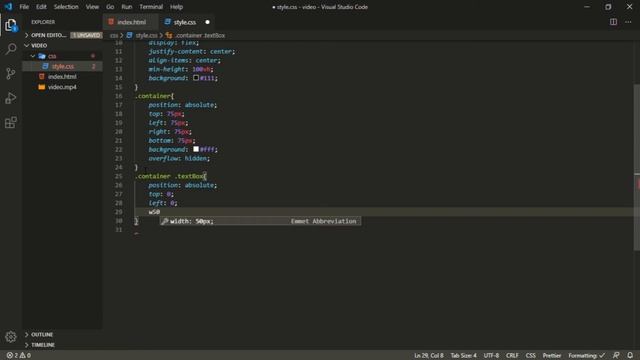Expand the Outline panel

61,334
